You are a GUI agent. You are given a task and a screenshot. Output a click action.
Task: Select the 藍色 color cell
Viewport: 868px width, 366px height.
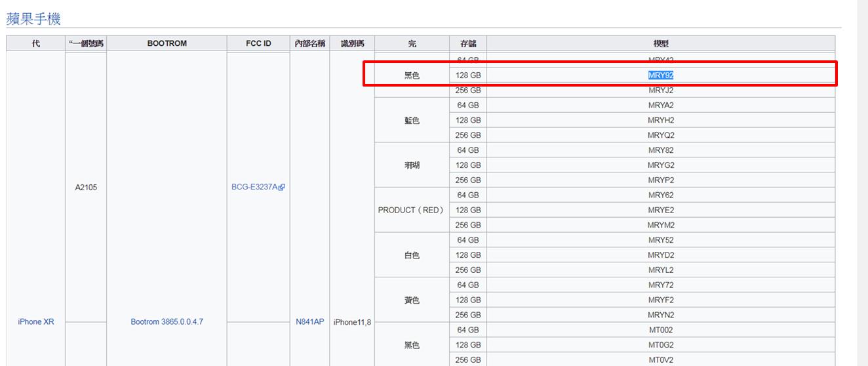[x=412, y=121]
